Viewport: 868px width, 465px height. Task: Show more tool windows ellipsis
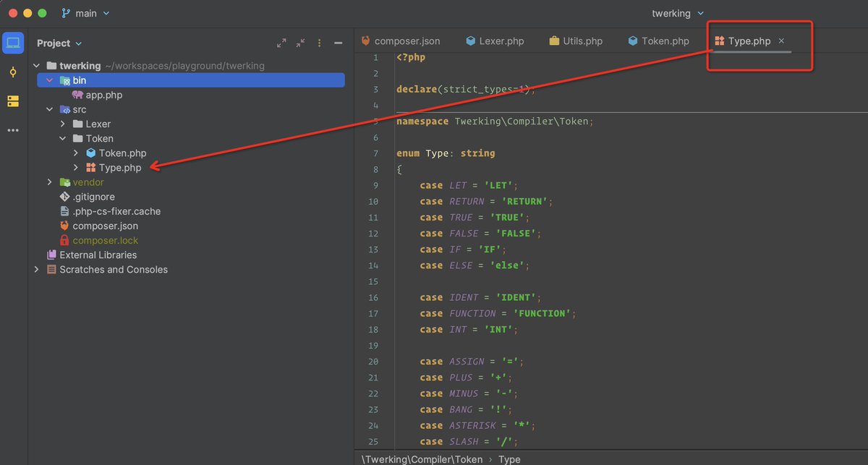(x=13, y=130)
